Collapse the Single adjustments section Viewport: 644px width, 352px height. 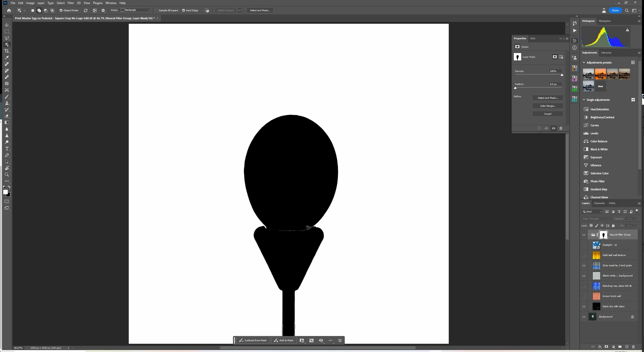[584, 100]
